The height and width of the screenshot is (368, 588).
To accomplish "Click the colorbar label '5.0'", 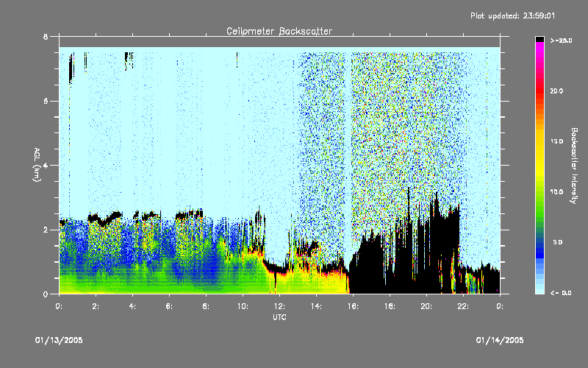I will click(x=558, y=242).
